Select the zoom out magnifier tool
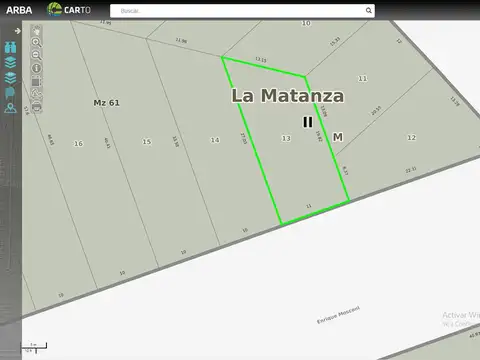Viewport: 480px width, 360px height. tap(36, 55)
